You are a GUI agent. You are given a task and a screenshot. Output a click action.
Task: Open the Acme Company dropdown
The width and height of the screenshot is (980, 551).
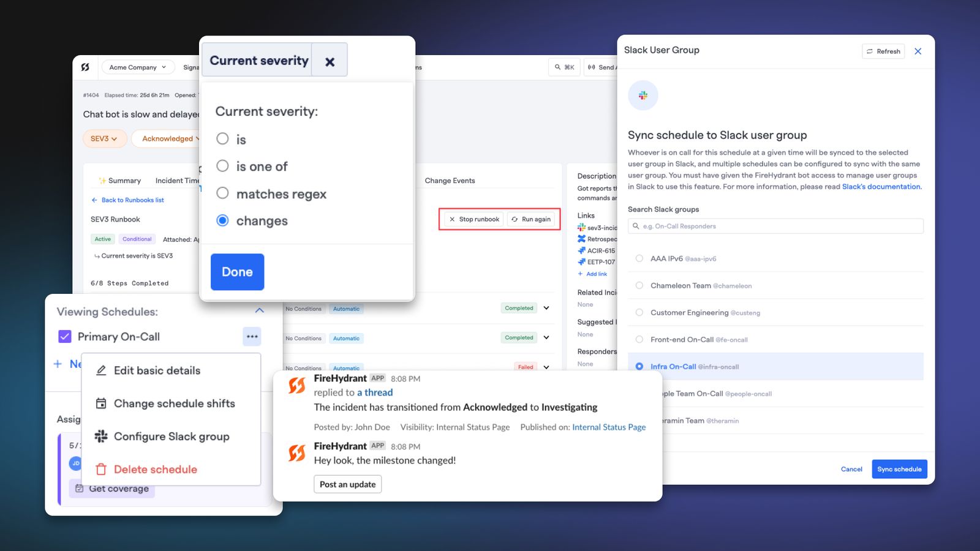coord(138,67)
